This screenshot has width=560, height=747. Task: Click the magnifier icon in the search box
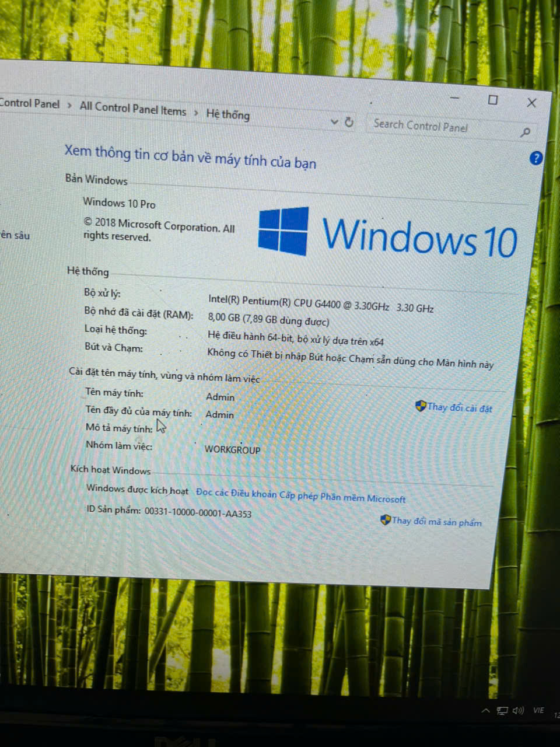tap(526, 132)
